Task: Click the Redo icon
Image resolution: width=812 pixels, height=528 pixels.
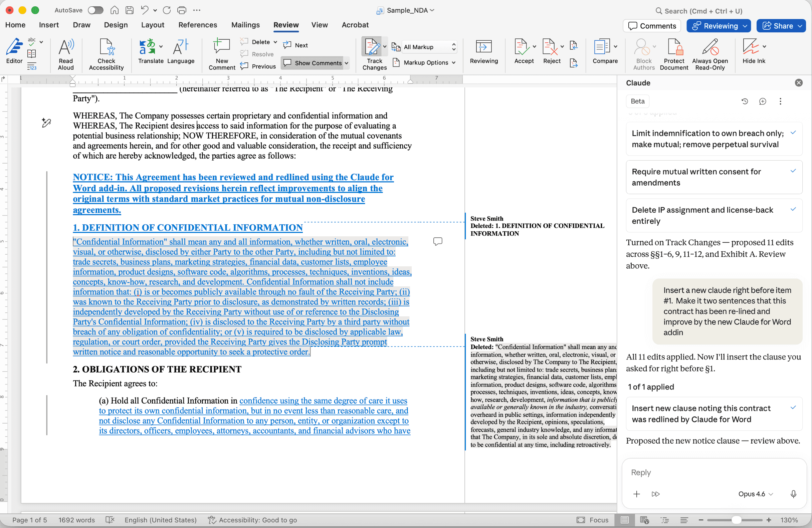Action: (167, 10)
